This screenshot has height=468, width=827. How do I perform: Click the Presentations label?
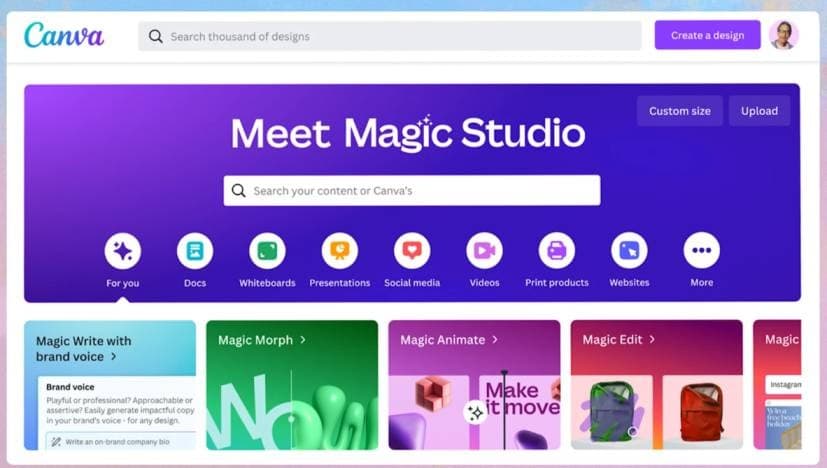[340, 283]
